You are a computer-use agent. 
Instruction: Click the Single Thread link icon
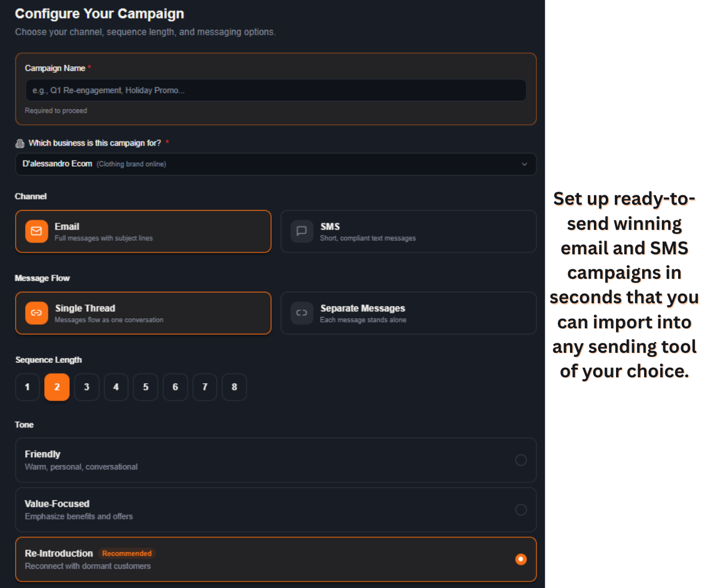[36, 313]
